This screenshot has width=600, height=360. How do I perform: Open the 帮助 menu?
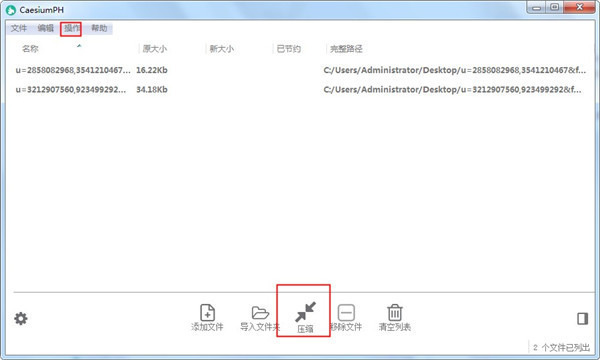pos(99,28)
